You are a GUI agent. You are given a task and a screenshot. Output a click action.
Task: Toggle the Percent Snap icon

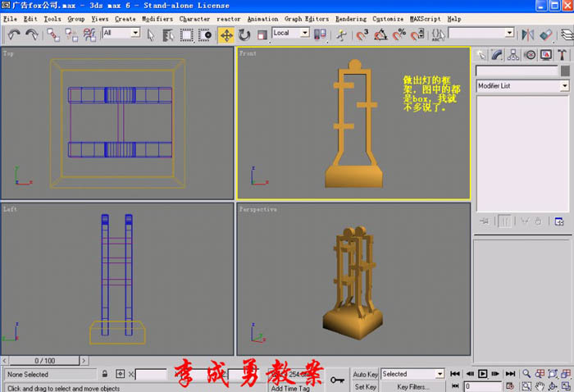click(399, 35)
